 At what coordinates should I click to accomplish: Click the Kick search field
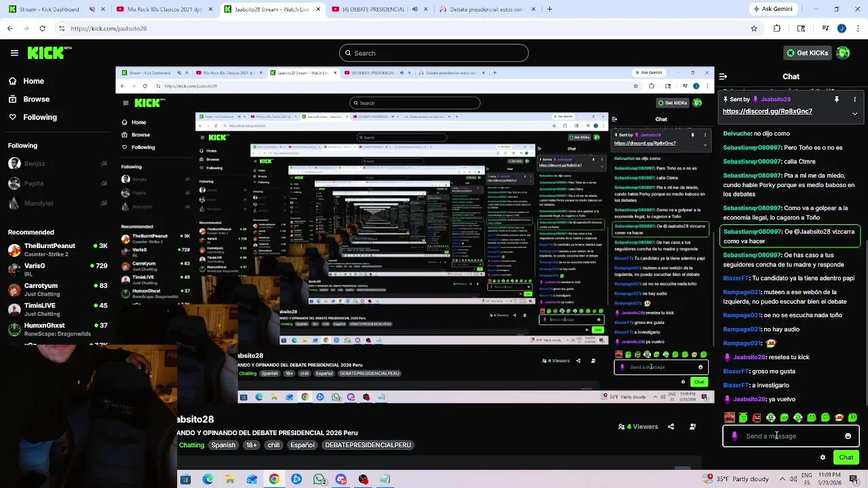click(x=434, y=53)
